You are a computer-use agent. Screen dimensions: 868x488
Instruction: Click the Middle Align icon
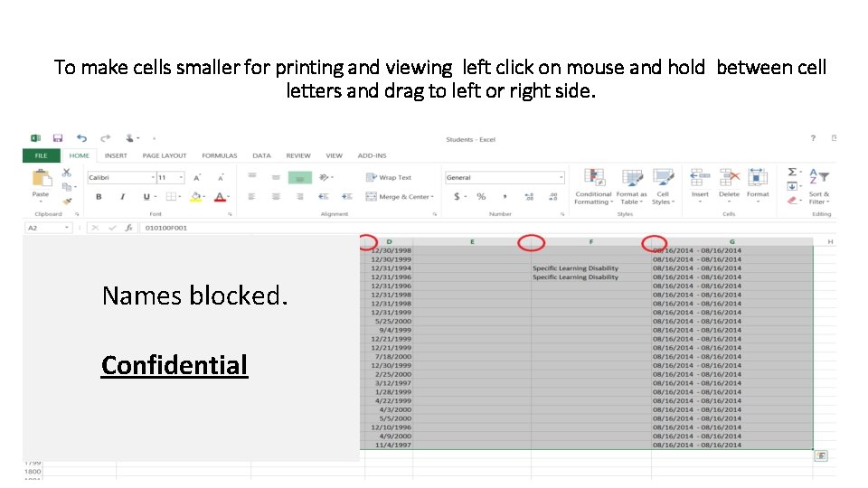[276, 177]
